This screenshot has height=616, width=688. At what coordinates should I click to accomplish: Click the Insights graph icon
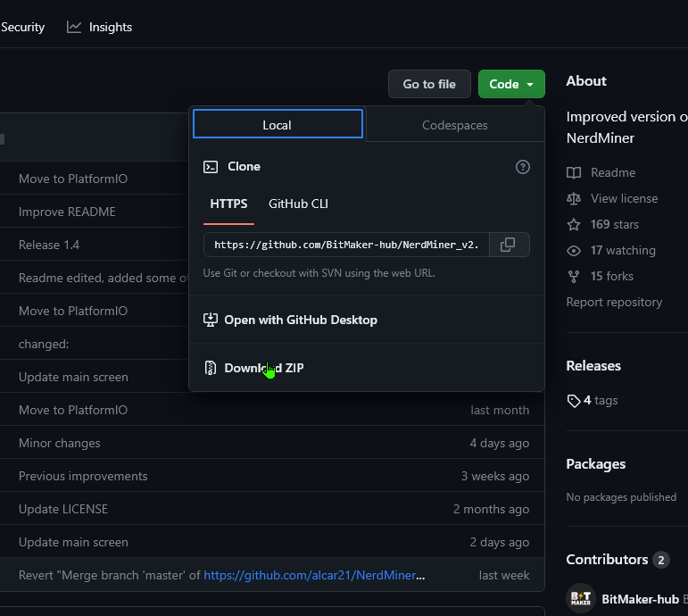coord(74,27)
